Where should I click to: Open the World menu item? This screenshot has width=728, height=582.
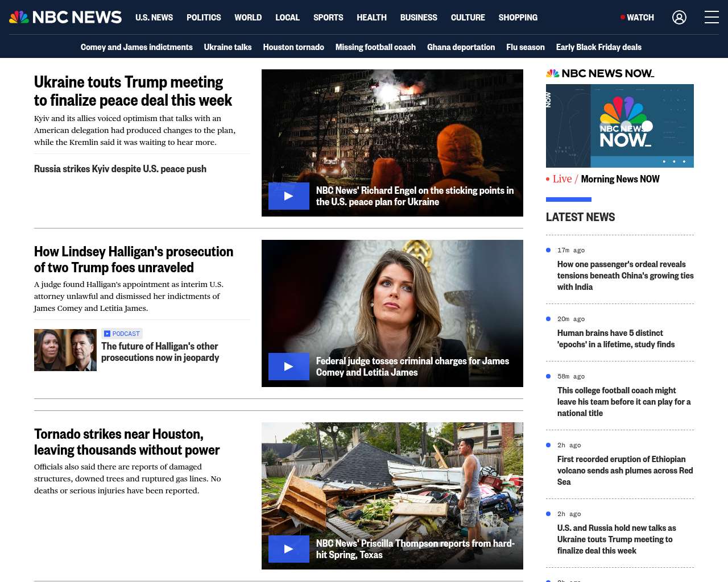(248, 18)
